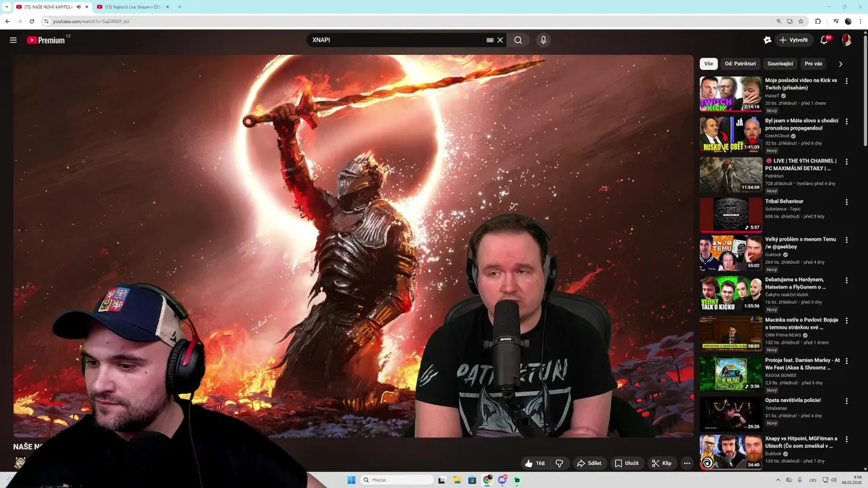The image size is (868, 488).
Task: Select the Související filter chip
Action: pos(780,64)
